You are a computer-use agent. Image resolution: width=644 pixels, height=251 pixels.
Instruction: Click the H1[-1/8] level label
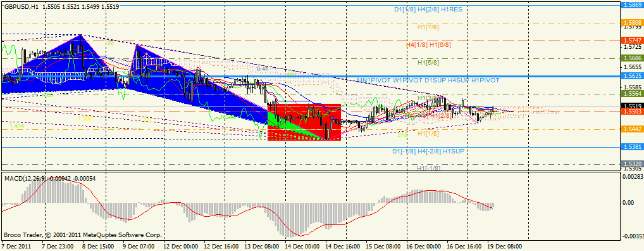[x=428, y=169]
